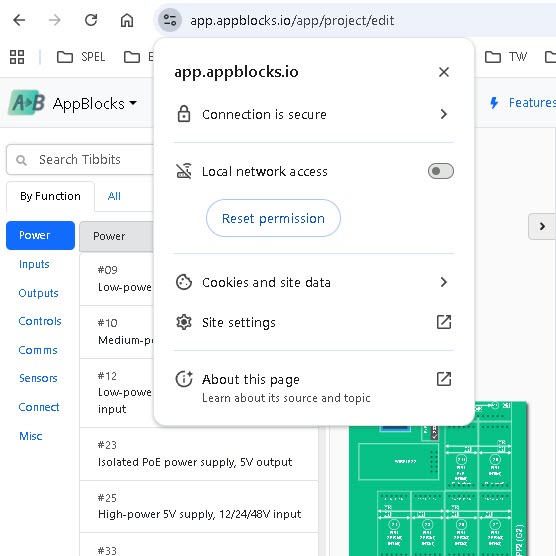Select the Connect category
The height and width of the screenshot is (556, 556).
point(39,407)
